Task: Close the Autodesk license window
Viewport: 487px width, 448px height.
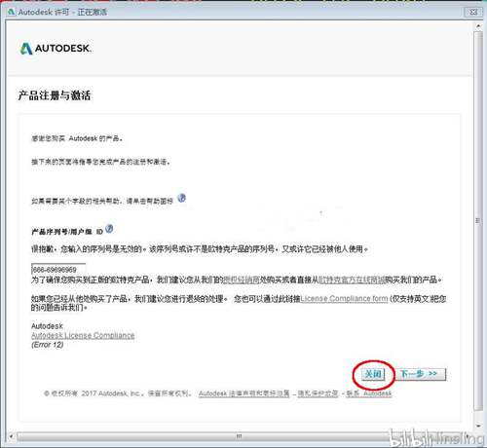Action: pyautogui.click(x=473, y=12)
